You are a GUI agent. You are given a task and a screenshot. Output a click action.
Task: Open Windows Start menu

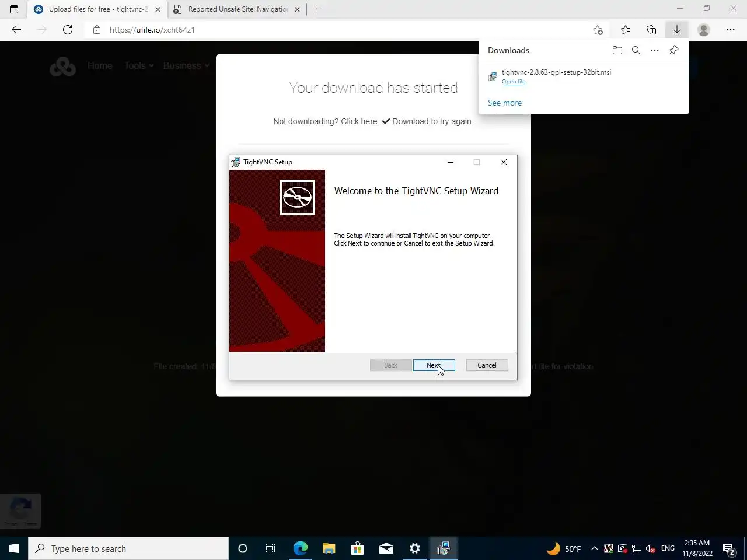click(14, 548)
